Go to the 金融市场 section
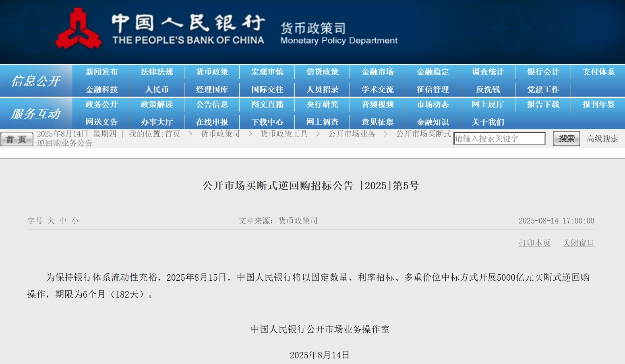Screen dimensions: 625x364 tap(377, 72)
